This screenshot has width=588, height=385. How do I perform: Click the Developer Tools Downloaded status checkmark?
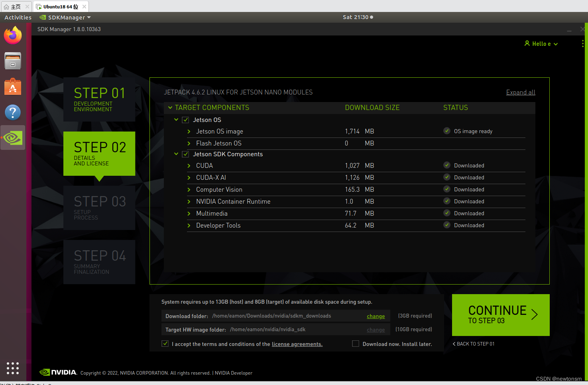click(x=447, y=225)
